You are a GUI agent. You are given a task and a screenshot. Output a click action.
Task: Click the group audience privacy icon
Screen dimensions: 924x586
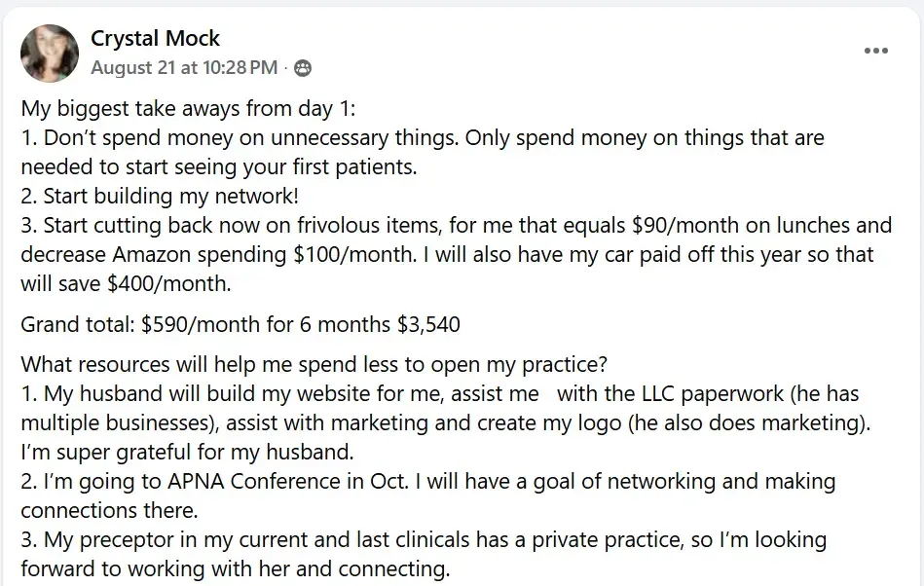(x=303, y=68)
